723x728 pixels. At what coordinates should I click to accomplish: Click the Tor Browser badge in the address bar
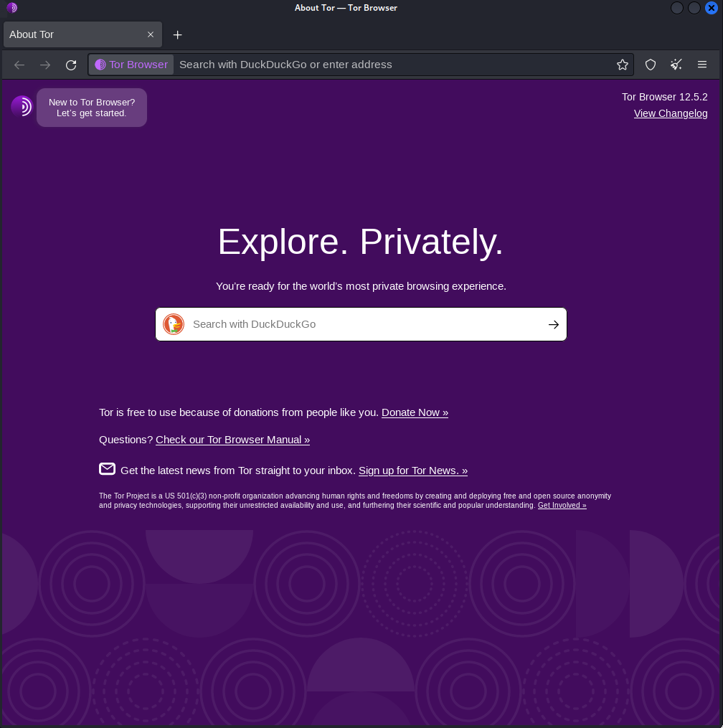[131, 65]
